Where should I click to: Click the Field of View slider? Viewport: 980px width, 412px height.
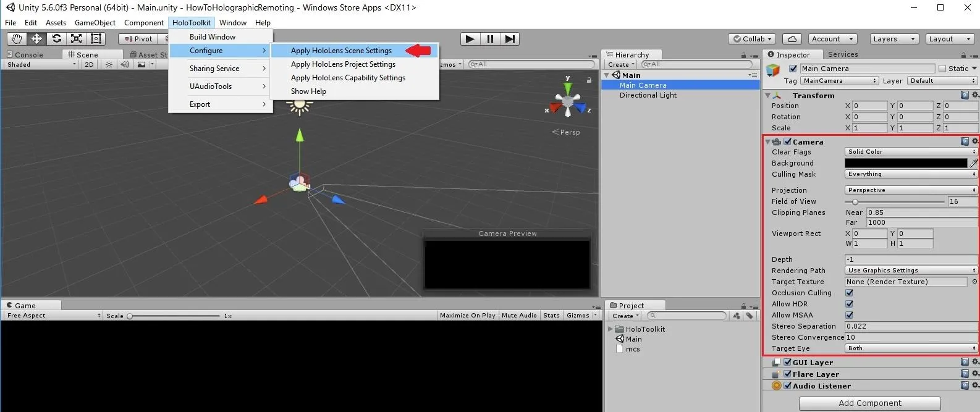point(894,202)
